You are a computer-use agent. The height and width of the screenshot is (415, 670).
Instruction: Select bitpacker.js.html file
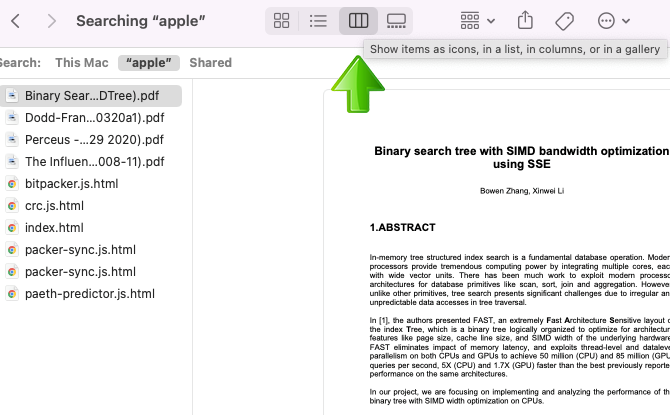tap(91, 184)
